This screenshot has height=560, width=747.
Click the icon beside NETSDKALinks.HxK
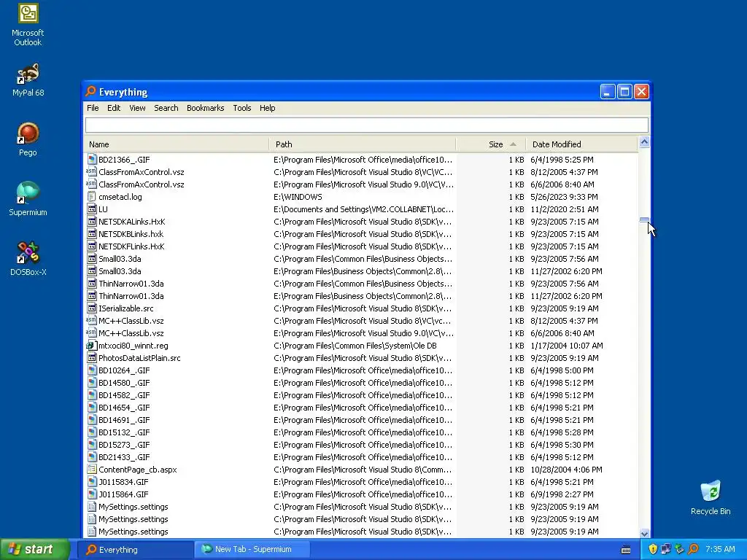point(91,222)
